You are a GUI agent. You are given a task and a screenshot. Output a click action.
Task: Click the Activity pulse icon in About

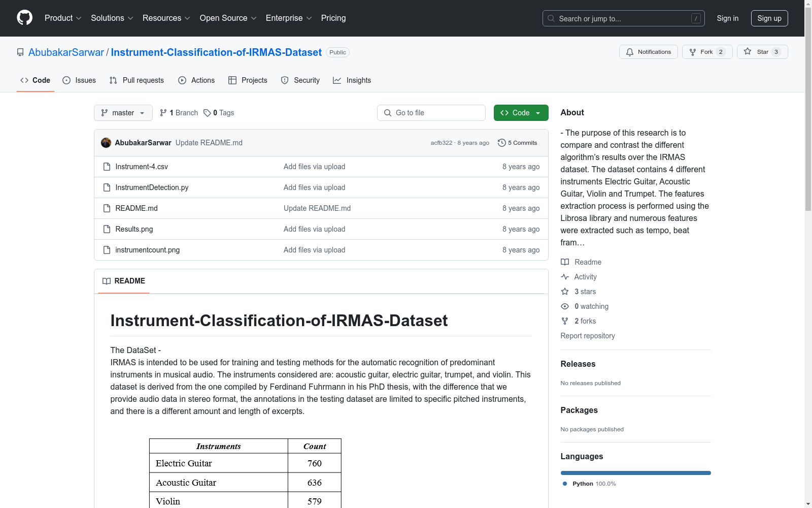[565, 277]
